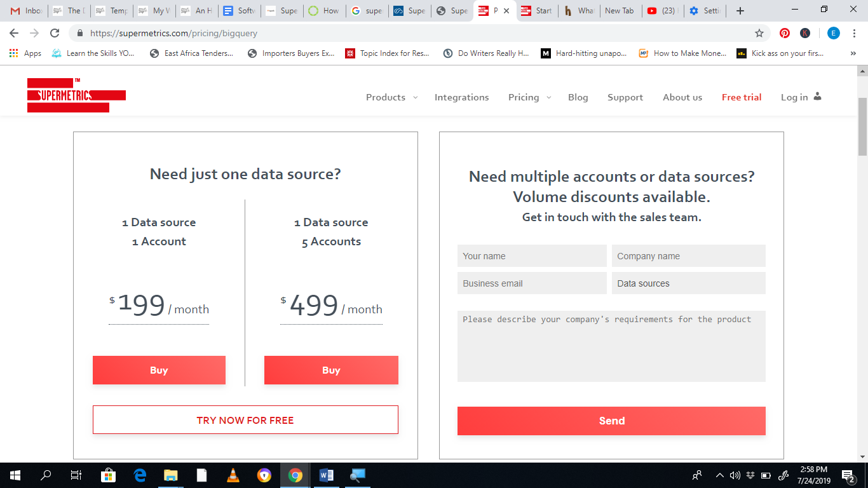Open Task View on taskbar

coord(76,475)
